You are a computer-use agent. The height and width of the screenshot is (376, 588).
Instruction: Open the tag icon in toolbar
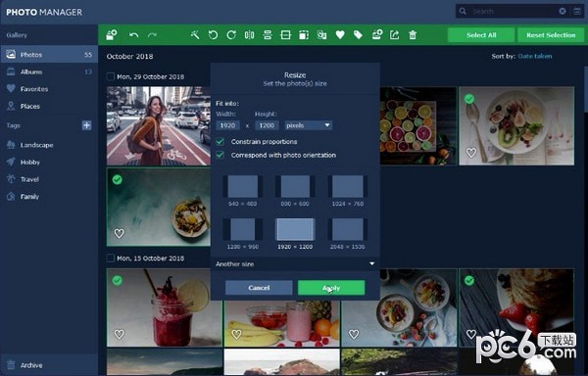pyautogui.click(x=358, y=35)
